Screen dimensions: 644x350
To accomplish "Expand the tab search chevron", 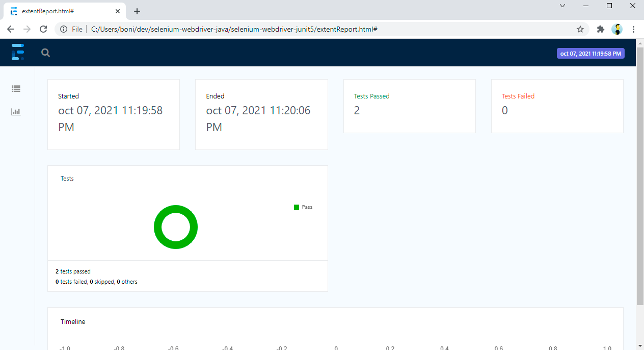I will (x=562, y=6).
